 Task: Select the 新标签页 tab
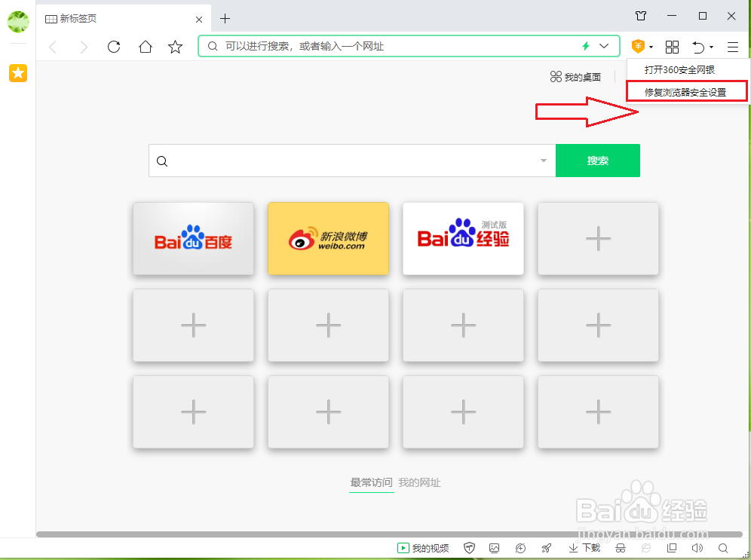[124, 19]
